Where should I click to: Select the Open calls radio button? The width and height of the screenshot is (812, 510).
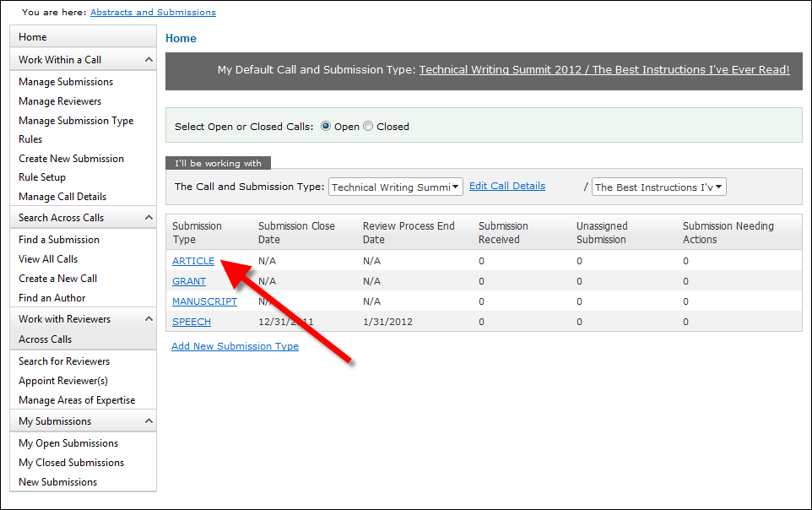[326, 127]
